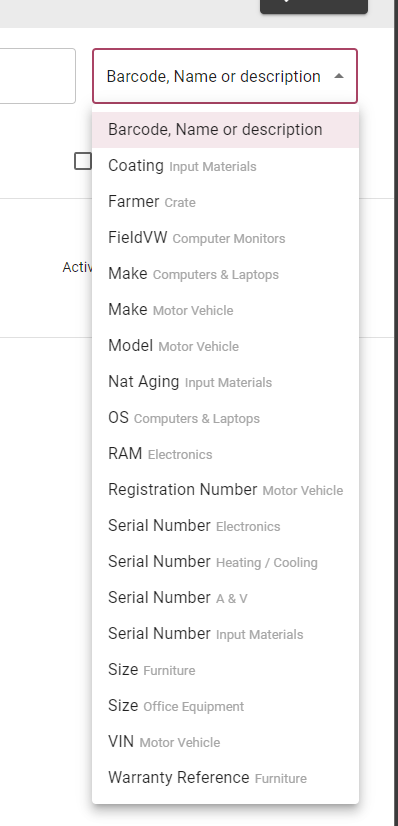Pick FieldVW Computer Monitors option

tap(225, 238)
